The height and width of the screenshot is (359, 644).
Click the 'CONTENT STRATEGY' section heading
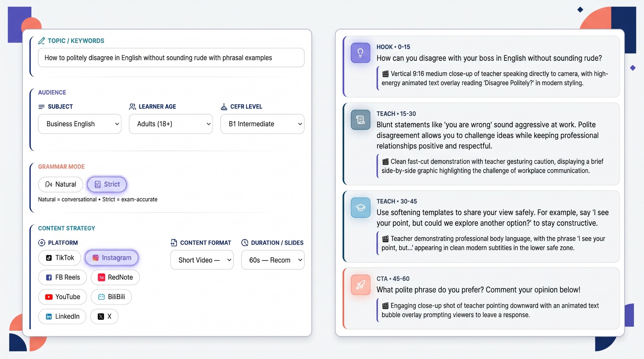click(x=67, y=228)
